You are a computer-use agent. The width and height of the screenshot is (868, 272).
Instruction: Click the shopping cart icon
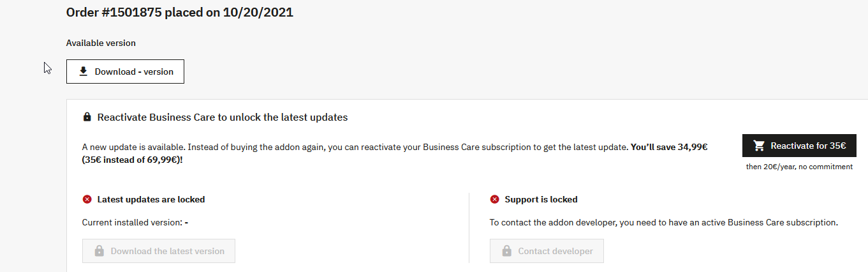(x=758, y=146)
